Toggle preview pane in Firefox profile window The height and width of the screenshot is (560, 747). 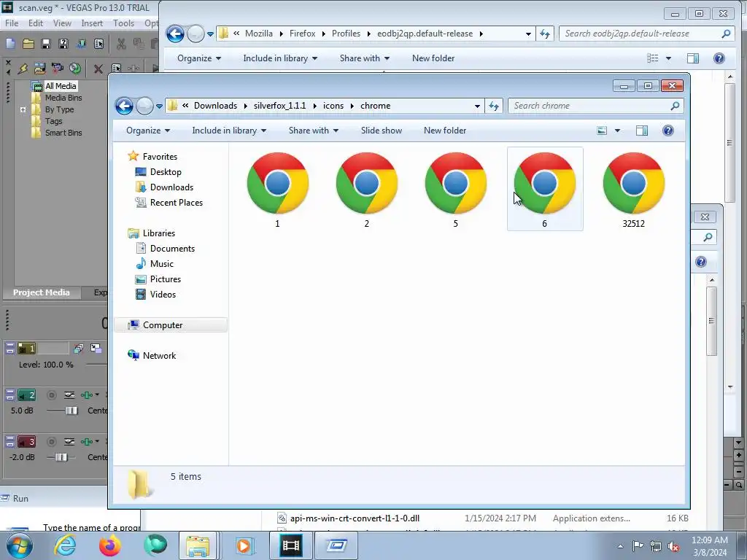[x=693, y=58]
